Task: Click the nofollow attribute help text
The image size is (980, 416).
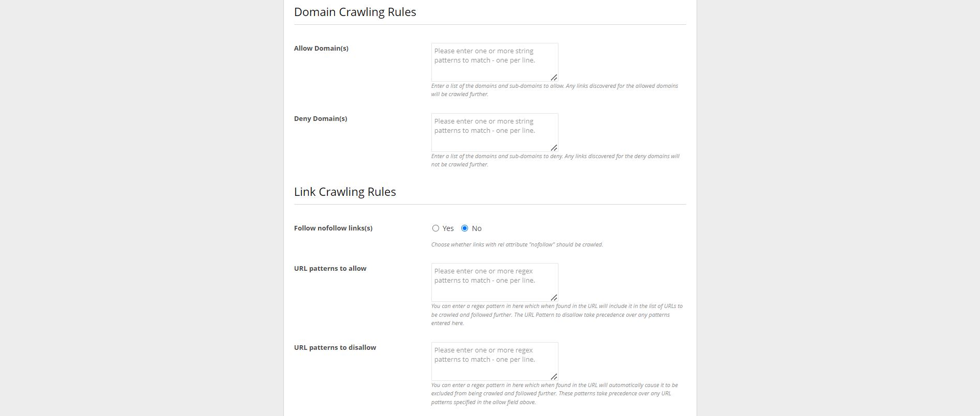Action: [x=517, y=245]
